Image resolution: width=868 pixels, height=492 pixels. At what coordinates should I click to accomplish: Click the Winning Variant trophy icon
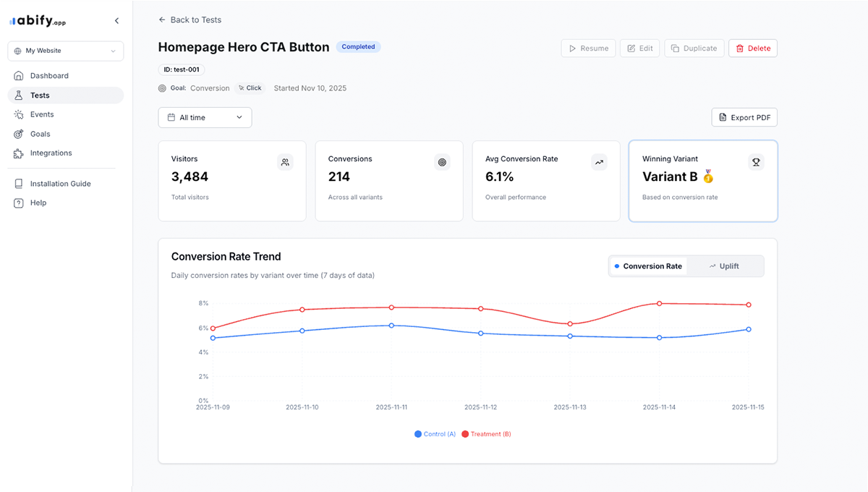(756, 163)
